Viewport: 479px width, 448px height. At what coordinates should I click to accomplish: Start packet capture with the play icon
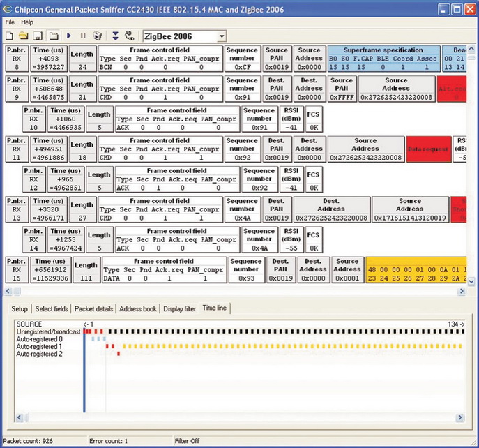point(69,36)
